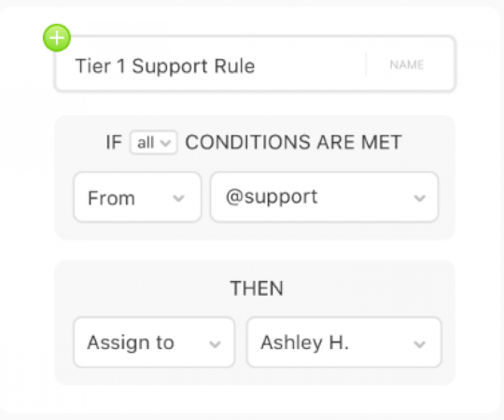
Task: Click the chevron arrow beside 'all'
Action: click(x=165, y=143)
